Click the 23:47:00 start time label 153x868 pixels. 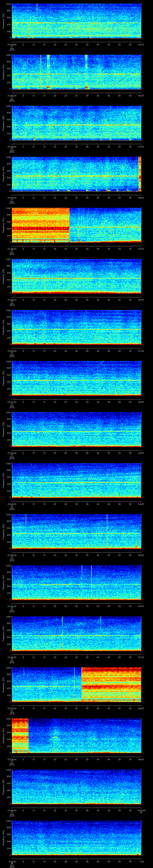[x=12, y=197]
